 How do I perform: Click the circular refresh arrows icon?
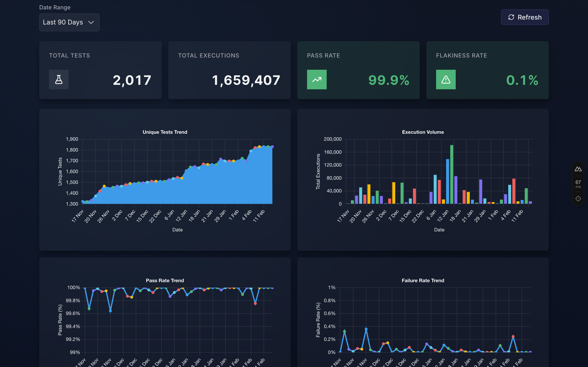[511, 17]
